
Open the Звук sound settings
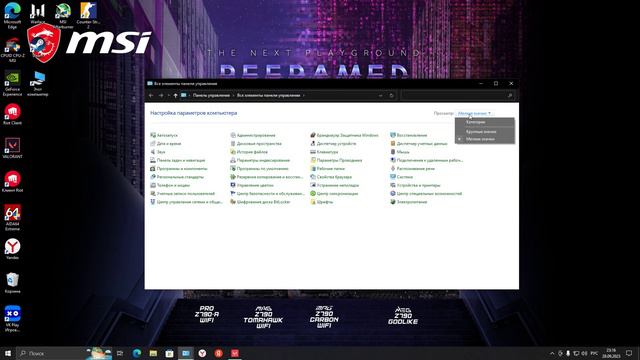tap(158, 152)
